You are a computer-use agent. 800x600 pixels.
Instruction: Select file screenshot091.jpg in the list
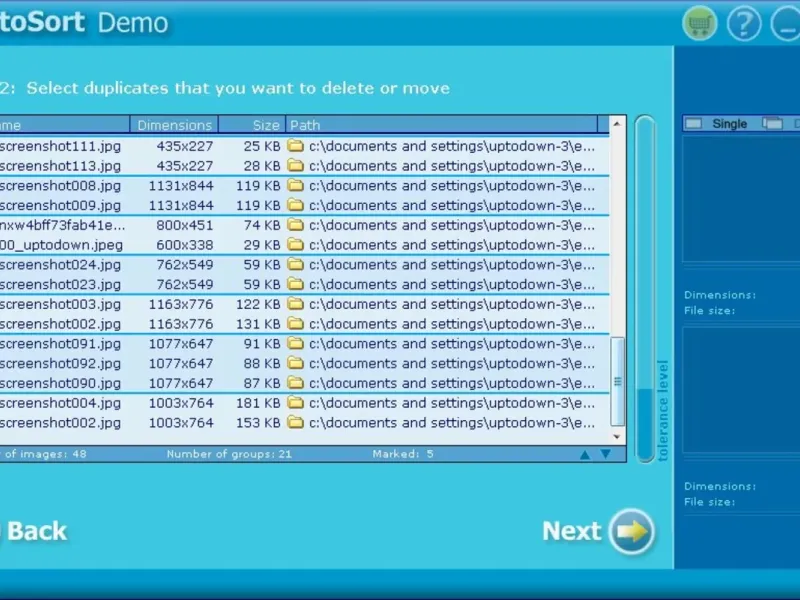60,344
